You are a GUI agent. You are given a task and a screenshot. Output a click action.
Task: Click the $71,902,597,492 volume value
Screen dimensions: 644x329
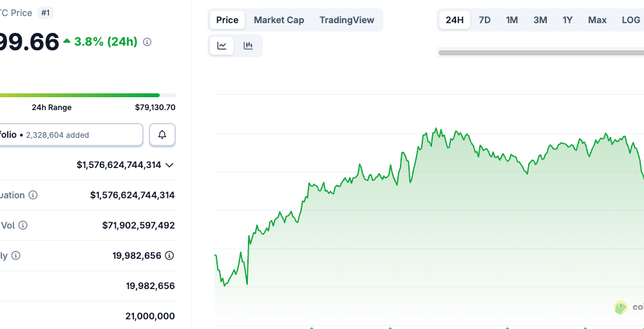tap(138, 225)
